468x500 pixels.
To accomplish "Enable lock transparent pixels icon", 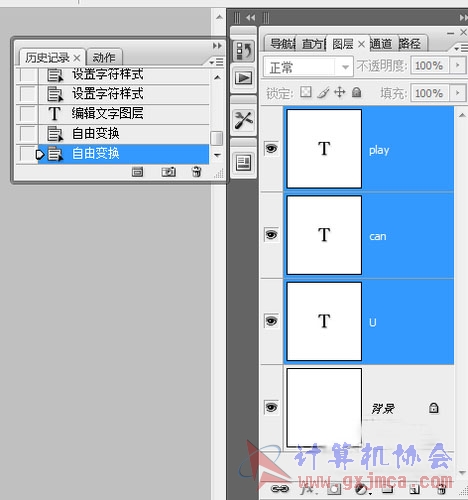I will [306, 92].
